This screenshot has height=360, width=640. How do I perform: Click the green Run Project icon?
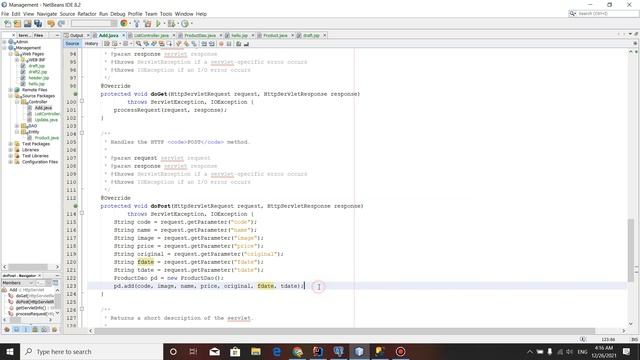(158, 24)
